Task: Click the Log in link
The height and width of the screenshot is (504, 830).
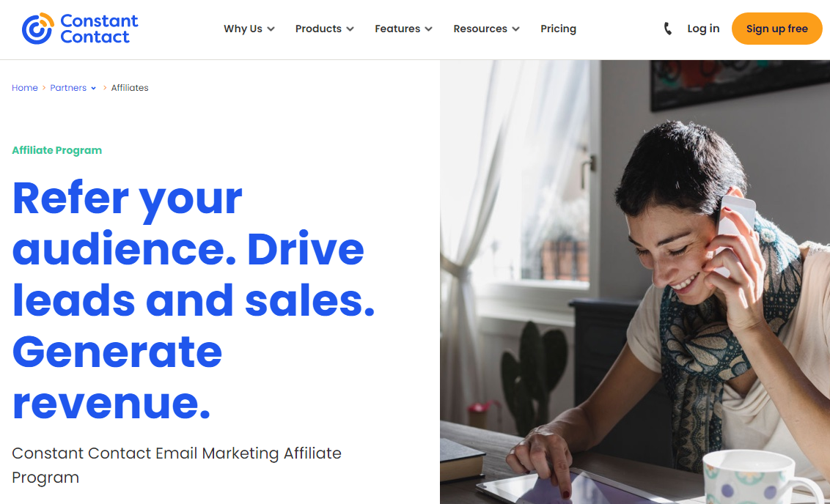Action: click(x=703, y=29)
